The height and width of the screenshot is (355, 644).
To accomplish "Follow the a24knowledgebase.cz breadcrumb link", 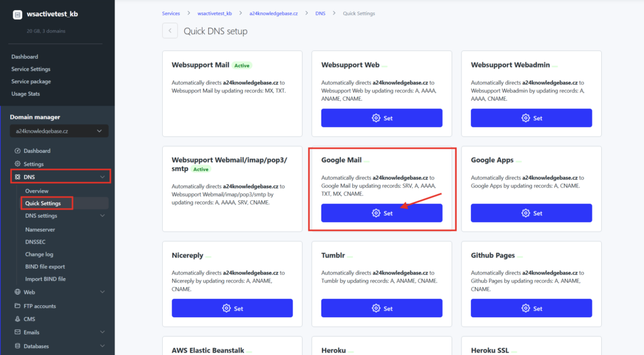I will [x=274, y=14].
